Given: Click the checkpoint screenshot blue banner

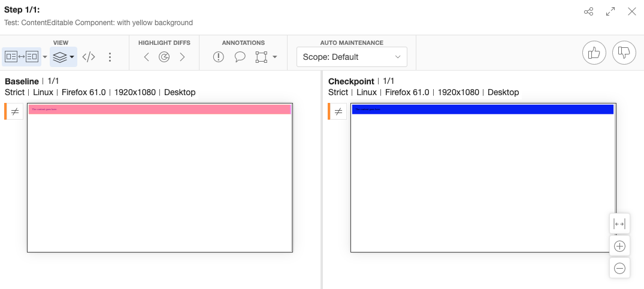Looking at the screenshot, I should click(483, 109).
